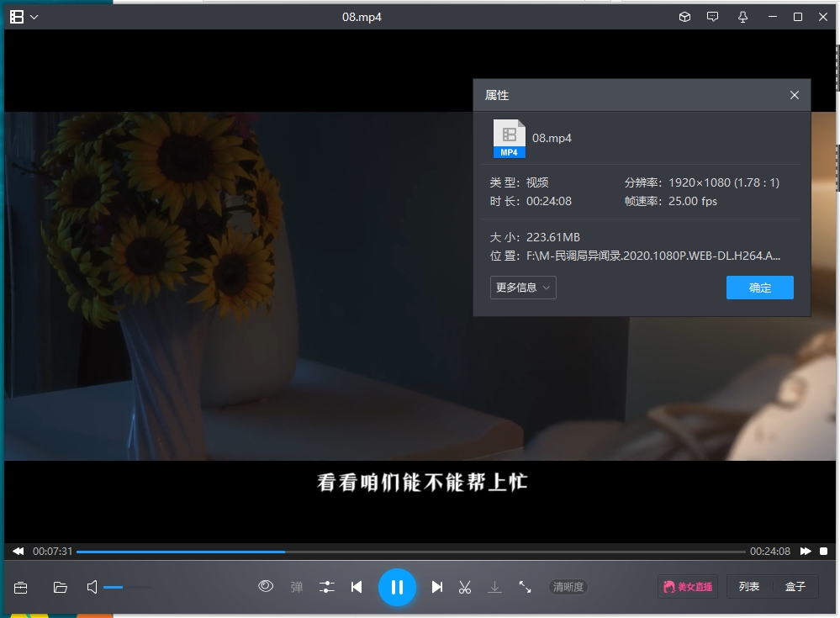Open the 美女直播 live stream link
Image resolution: width=840 pixels, height=618 pixels.
[688, 587]
